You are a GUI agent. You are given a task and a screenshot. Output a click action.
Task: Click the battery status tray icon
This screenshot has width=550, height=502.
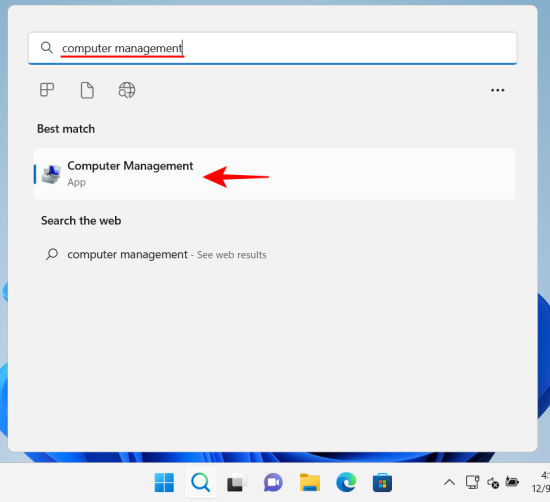point(512,482)
